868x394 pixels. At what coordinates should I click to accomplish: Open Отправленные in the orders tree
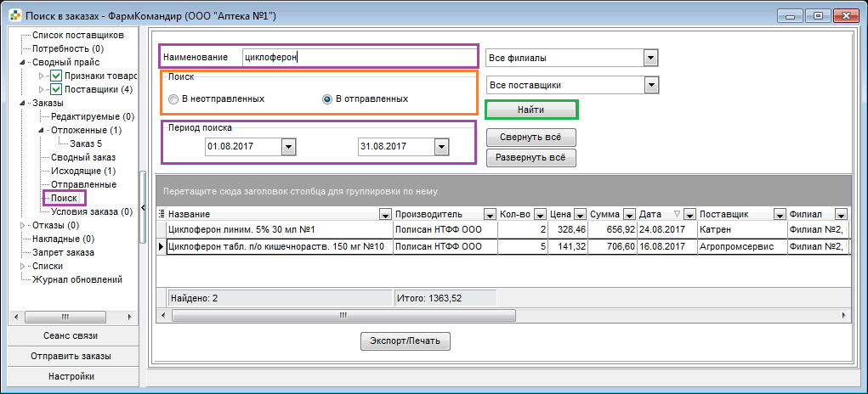83,184
